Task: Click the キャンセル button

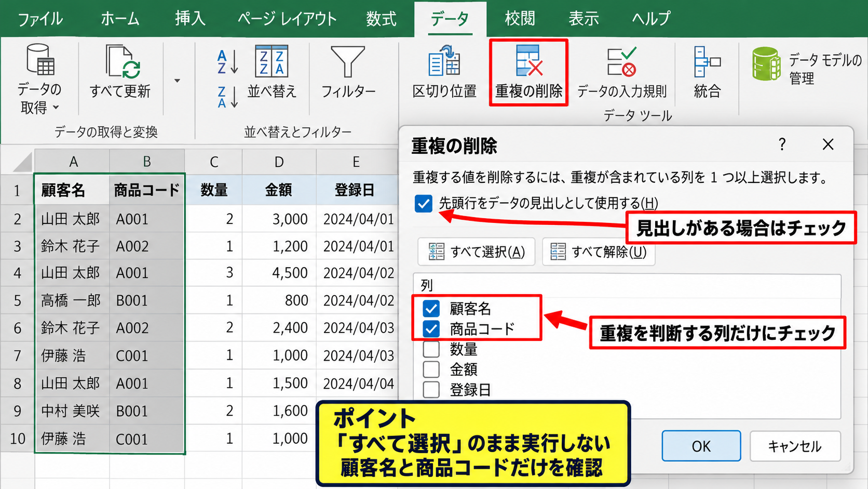Action: pos(795,446)
